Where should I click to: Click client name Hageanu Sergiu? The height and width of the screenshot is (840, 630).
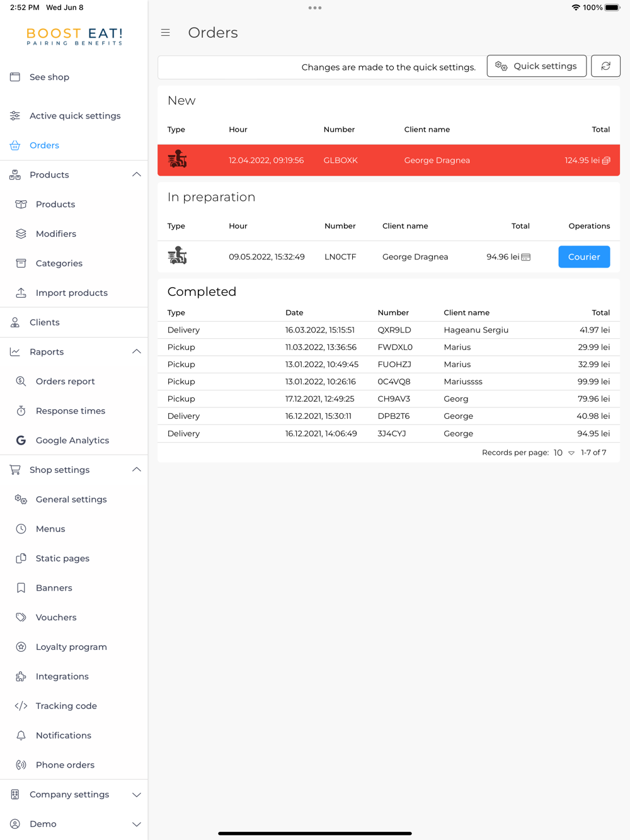(x=476, y=330)
